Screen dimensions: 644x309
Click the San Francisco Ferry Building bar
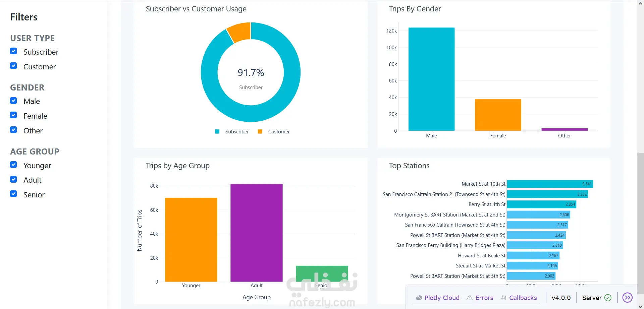tap(535, 245)
